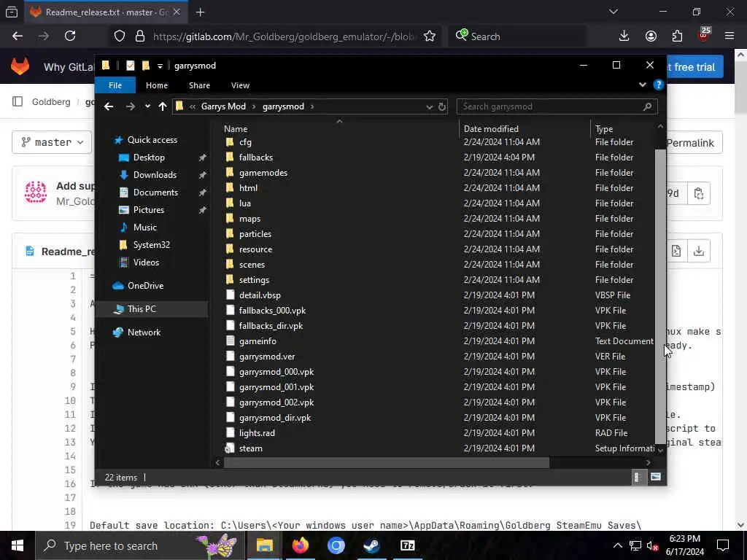This screenshot has width=747, height=560.
Task: Open Music folder in navigation pane
Action: (x=145, y=227)
